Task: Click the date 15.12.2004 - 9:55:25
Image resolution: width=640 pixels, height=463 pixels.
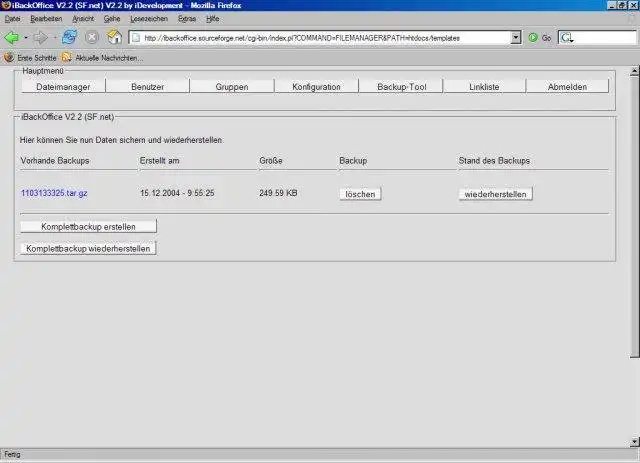Action: click(x=177, y=193)
